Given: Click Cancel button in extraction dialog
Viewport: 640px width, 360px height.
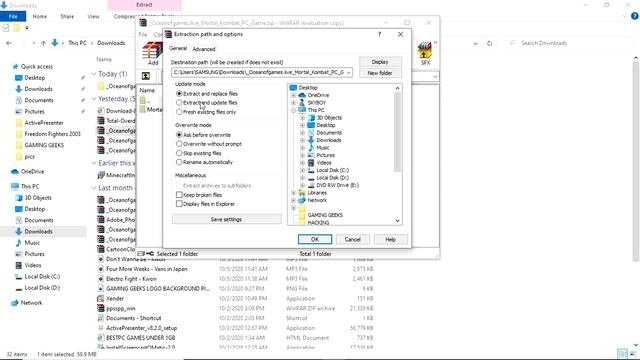Looking at the screenshot, I should click(x=353, y=240).
